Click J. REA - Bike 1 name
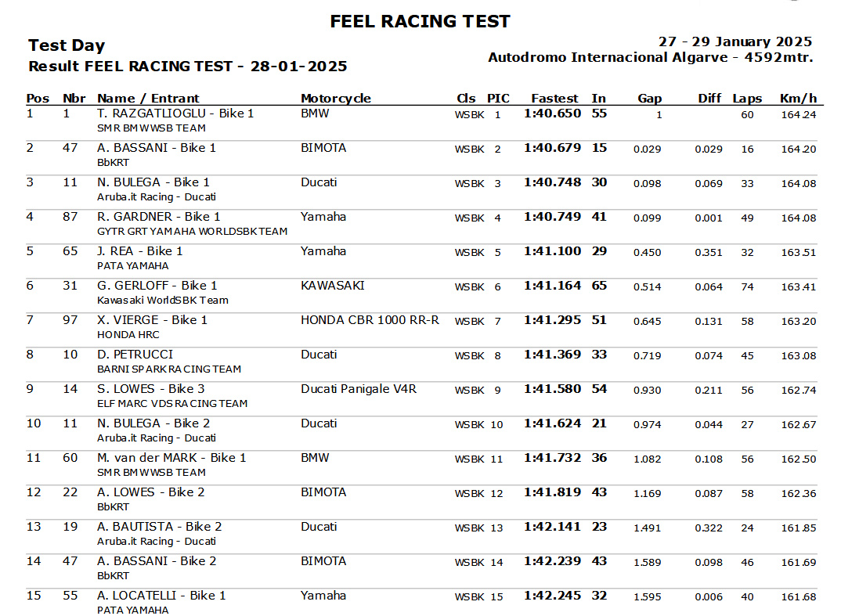The width and height of the screenshot is (841, 616). [x=140, y=251]
